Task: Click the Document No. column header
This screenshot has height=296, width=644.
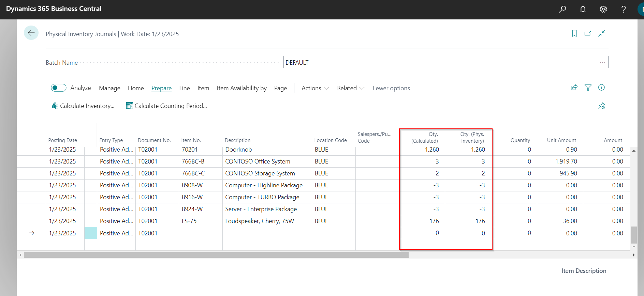Action: pos(154,140)
